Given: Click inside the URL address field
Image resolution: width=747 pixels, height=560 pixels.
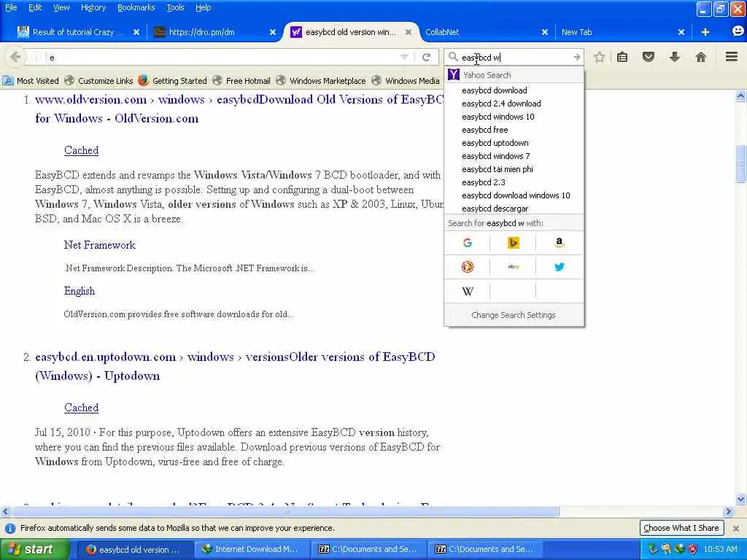Looking at the screenshot, I should [222, 57].
